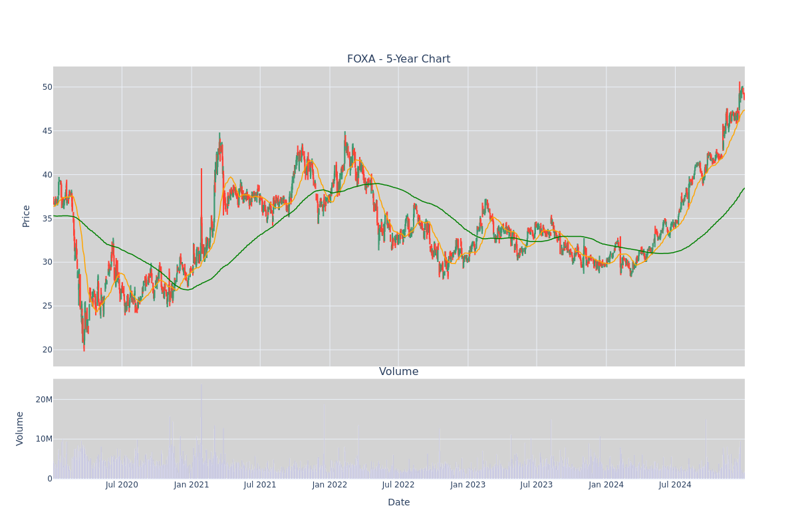Select the "Jan 2024" date tick
The width and height of the screenshot is (798, 532).
[606, 485]
